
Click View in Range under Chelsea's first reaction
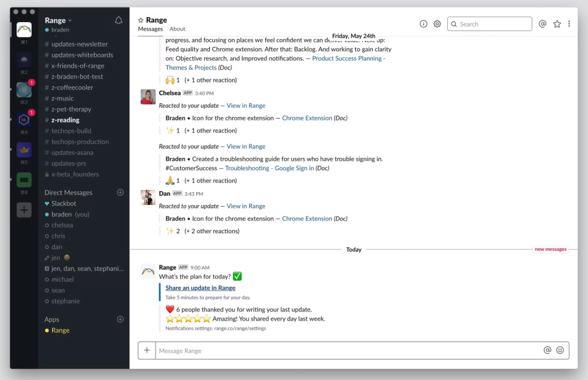point(246,106)
